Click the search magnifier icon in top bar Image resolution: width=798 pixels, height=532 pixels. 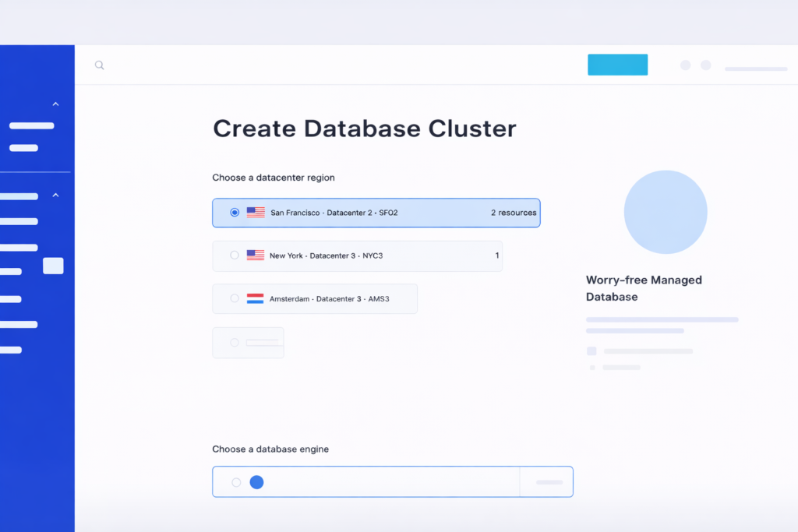click(x=99, y=65)
